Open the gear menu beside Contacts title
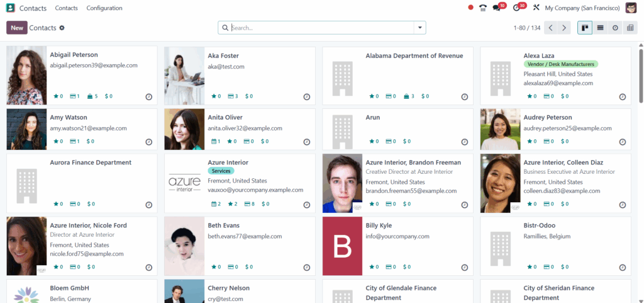644x303 pixels. tap(62, 28)
